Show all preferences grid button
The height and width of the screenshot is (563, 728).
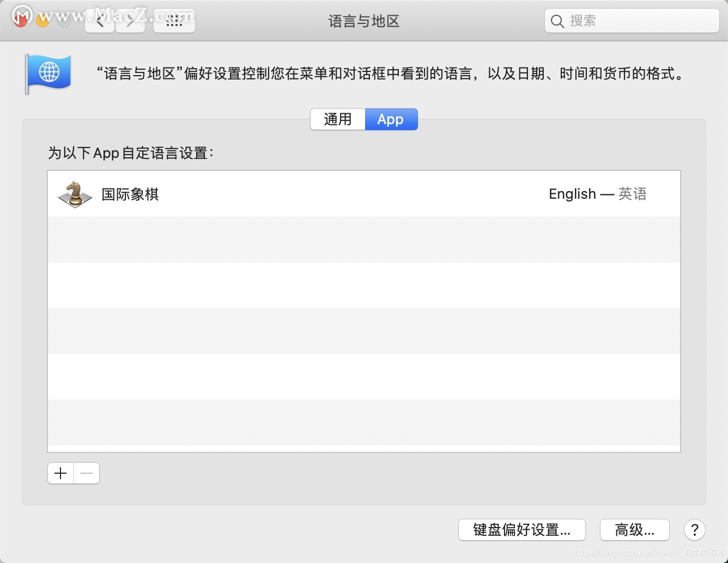point(174,21)
